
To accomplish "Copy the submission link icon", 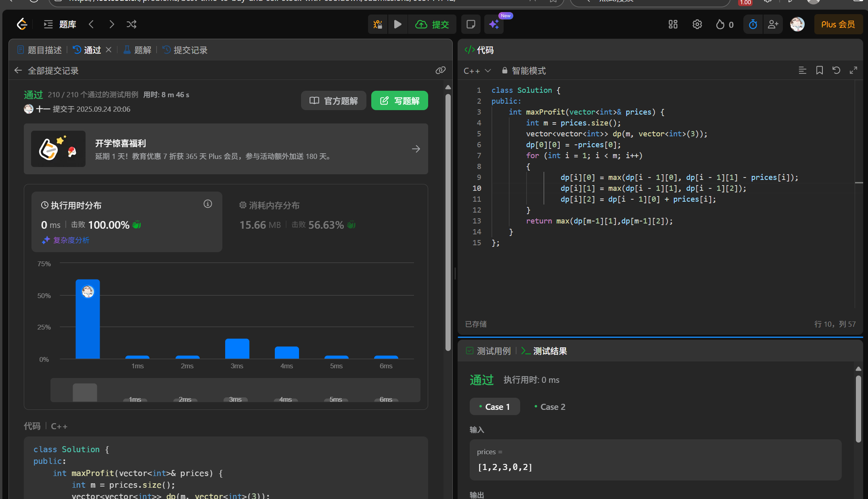I will click(x=440, y=71).
